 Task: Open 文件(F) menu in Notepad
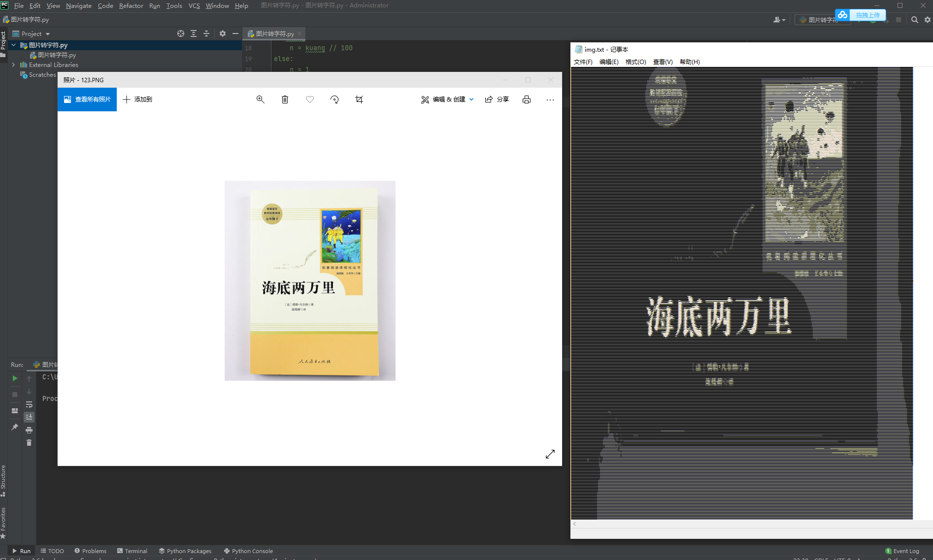pyautogui.click(x=583, y=62)
